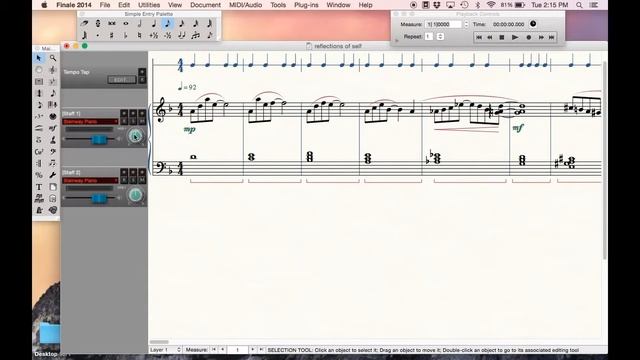Open Spotlight search in menu bar
The width and height of the screenshot is (640, 360).
(579, 5)
